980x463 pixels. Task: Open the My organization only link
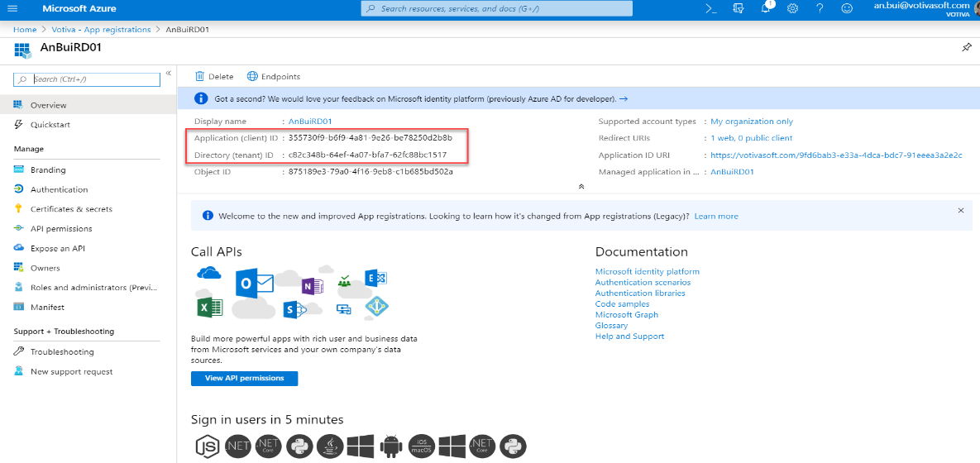(752, 122)
